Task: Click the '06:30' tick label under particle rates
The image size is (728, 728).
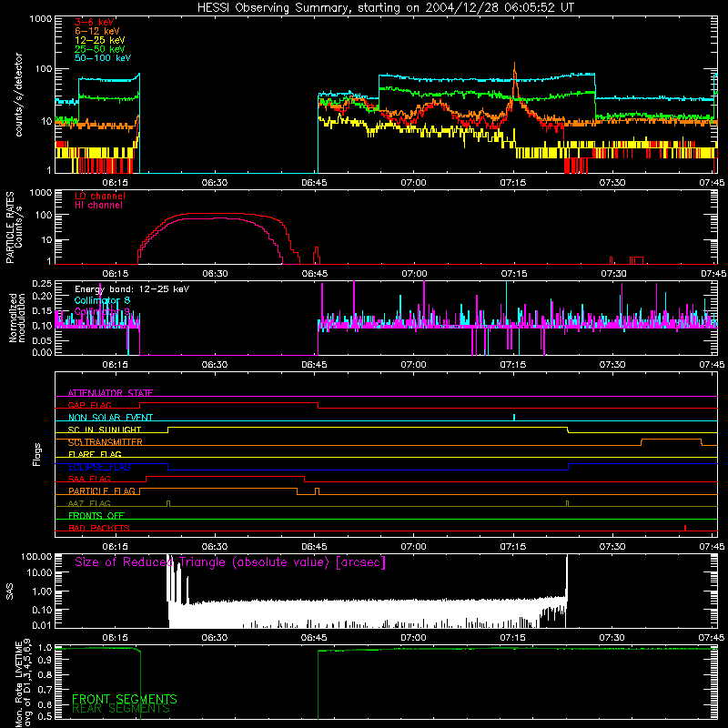Action: (x=215, y=274)
